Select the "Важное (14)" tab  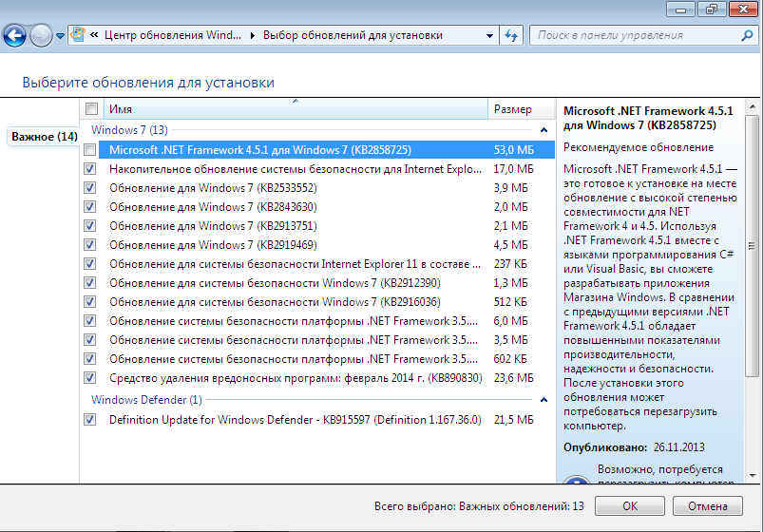click(45, 136)
